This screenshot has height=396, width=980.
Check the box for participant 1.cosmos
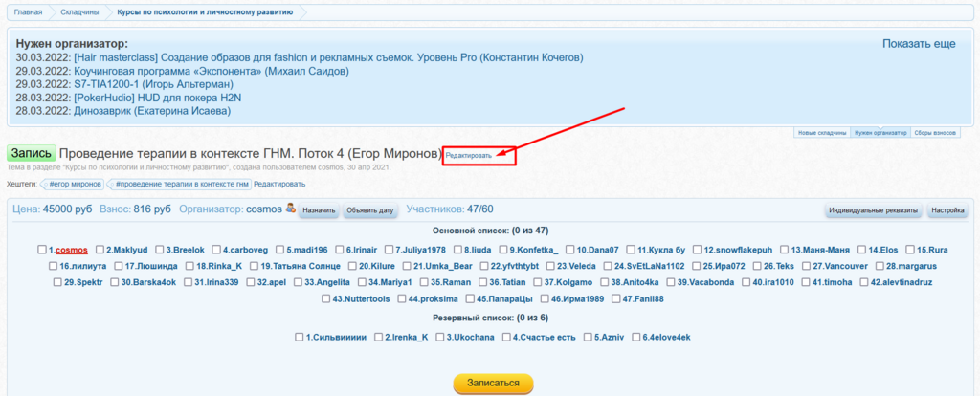pyautogui.click(x=42, y=250)
